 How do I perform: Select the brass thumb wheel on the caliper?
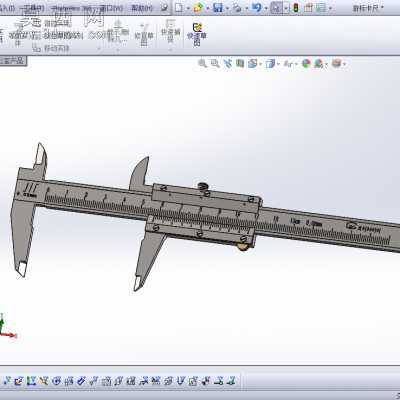pyautogui.click(x=243, y=246)
